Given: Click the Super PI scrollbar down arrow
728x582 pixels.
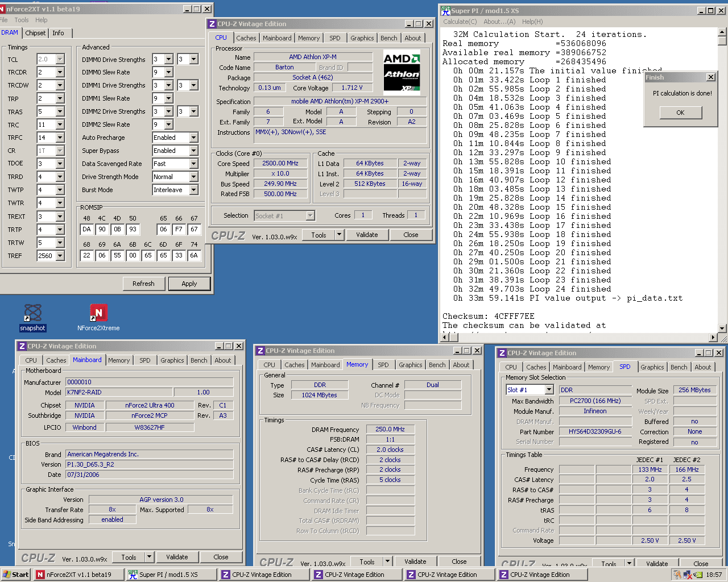Looking at the screenshot, I should tap(722, 328).
